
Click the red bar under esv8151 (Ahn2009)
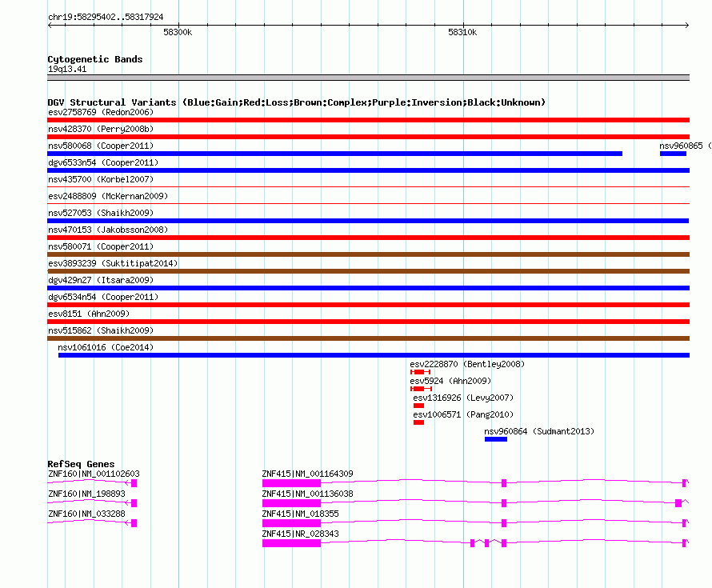368,322
